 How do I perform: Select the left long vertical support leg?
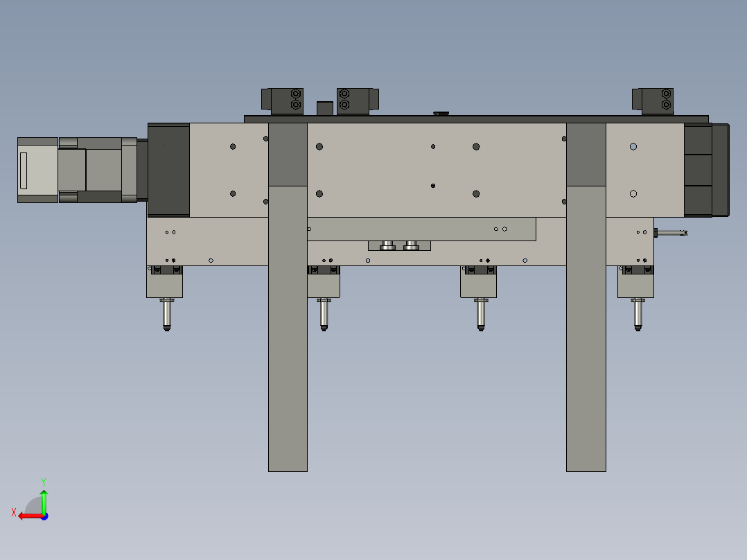(x=288, y=297)
